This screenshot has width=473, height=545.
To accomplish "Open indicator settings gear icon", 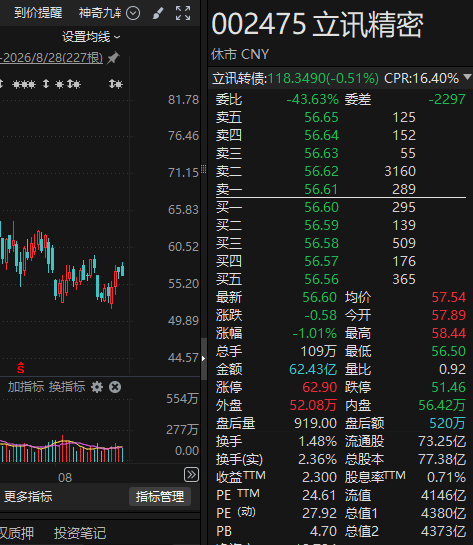I will 97,387.
